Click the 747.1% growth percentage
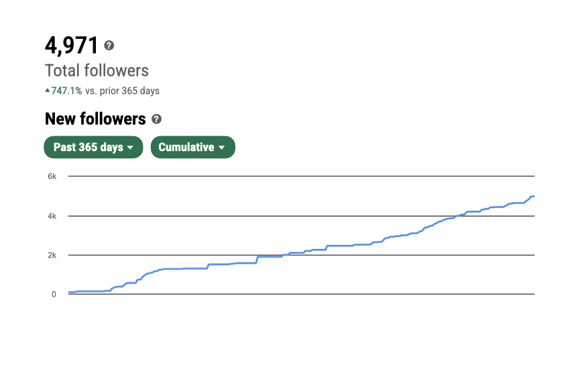 [x=66, y=91]
